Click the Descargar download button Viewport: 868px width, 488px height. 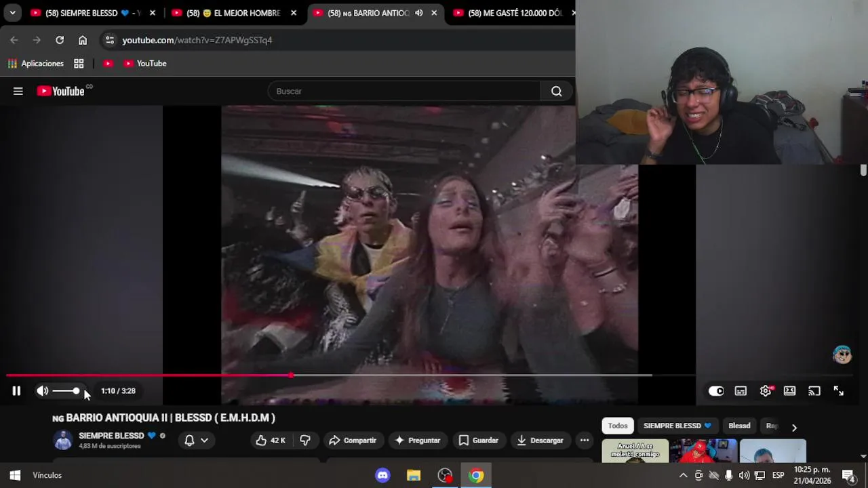[x=540, y=441]
